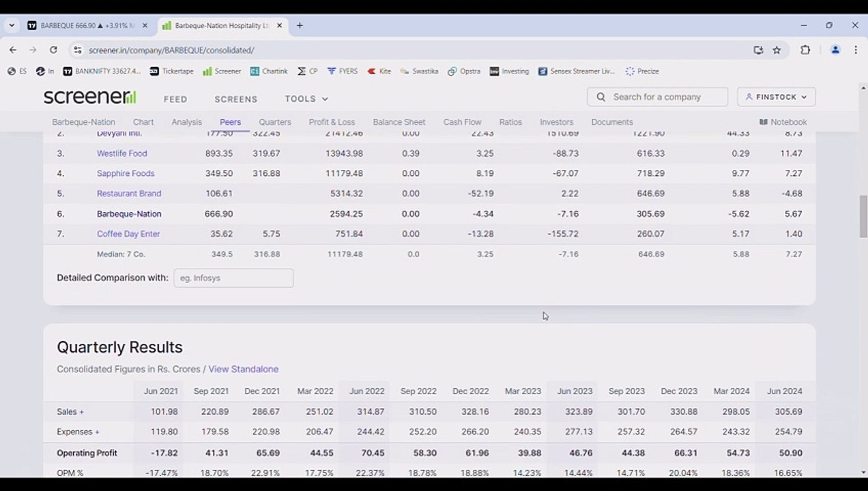Jump to Barbeque-Nation section tab

click(x=83, y=122)
